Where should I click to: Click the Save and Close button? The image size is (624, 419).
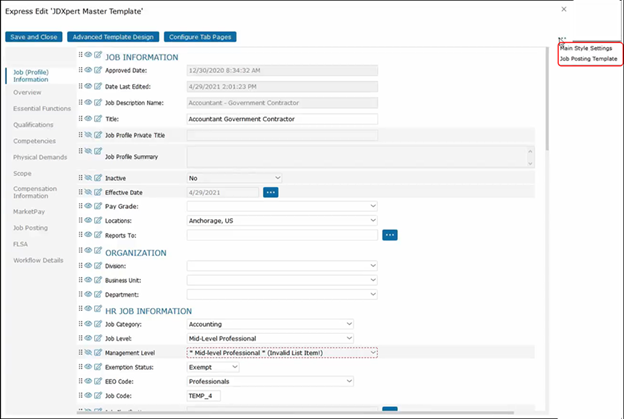pyautogui.click(x=36, y=36)
